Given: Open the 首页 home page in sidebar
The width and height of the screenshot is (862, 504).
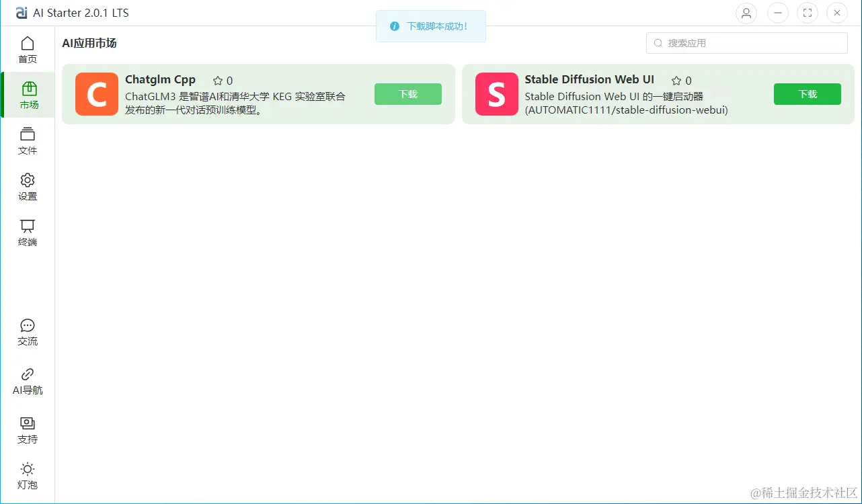Looking at the screenshot, I should [x=28, y=50].
